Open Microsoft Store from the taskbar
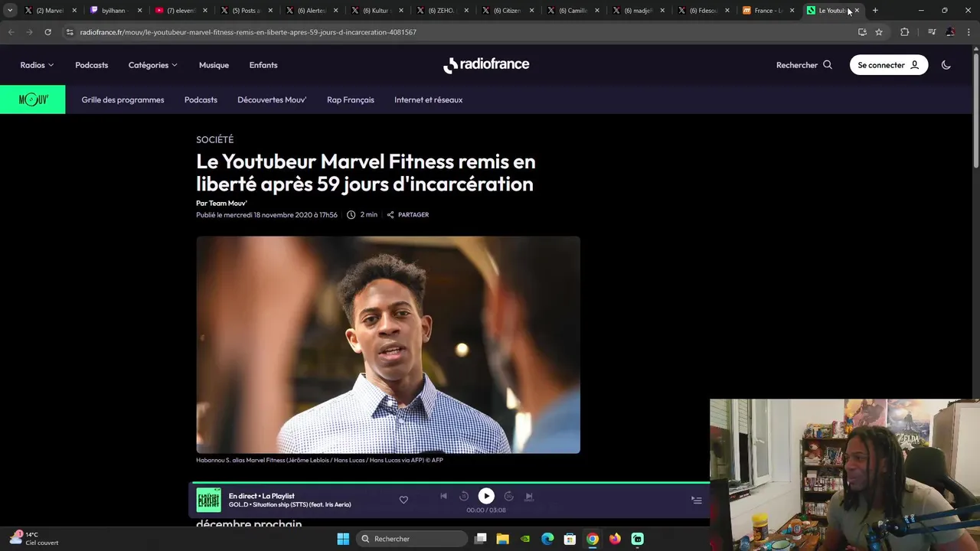Viewport: 980px width, 551px height. [x=570, y=539]
